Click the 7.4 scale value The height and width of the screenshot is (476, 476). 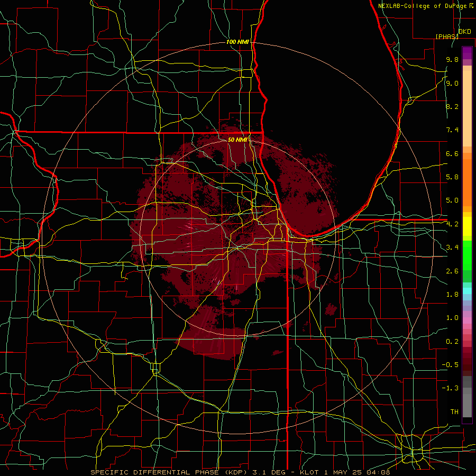pyautogui.click(x=452, y=130)
